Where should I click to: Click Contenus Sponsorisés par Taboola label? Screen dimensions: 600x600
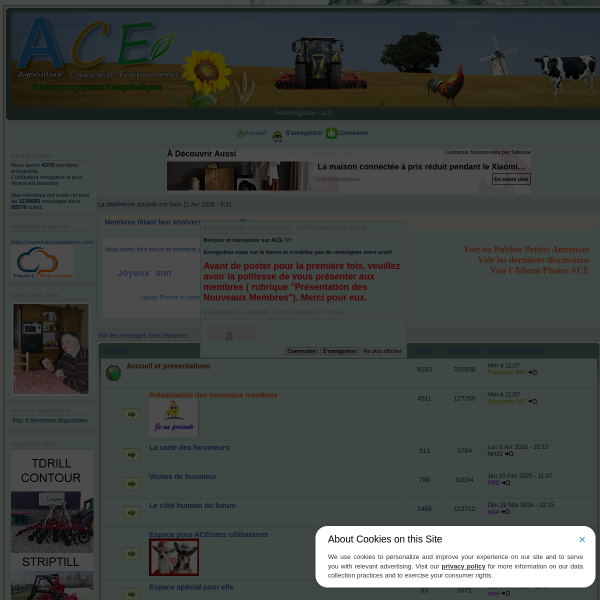[x=488, y=152]
